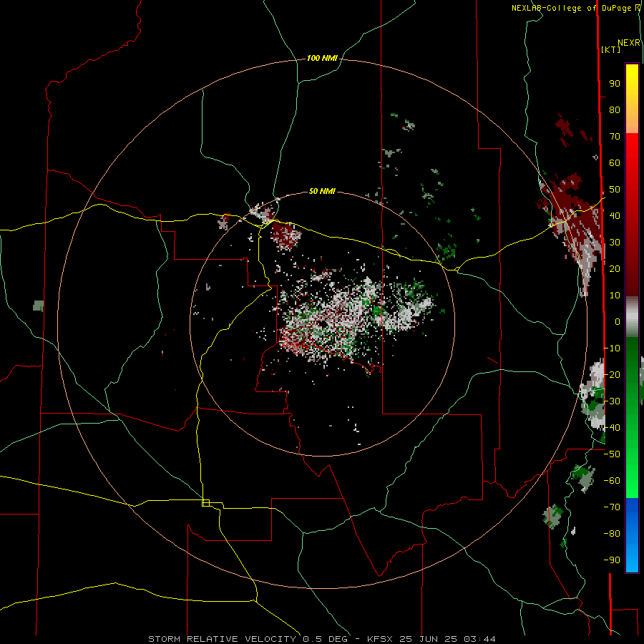644x644 pixels.
Task: Click the small yellow square highway marker
Action: point(206,503)
